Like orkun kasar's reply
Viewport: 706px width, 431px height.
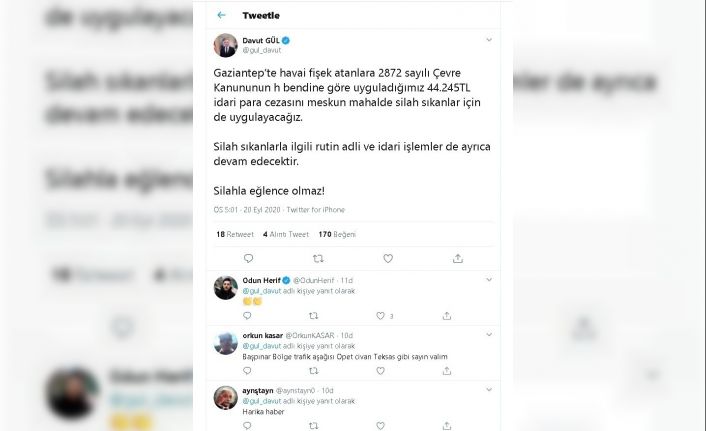click(380, 371)
